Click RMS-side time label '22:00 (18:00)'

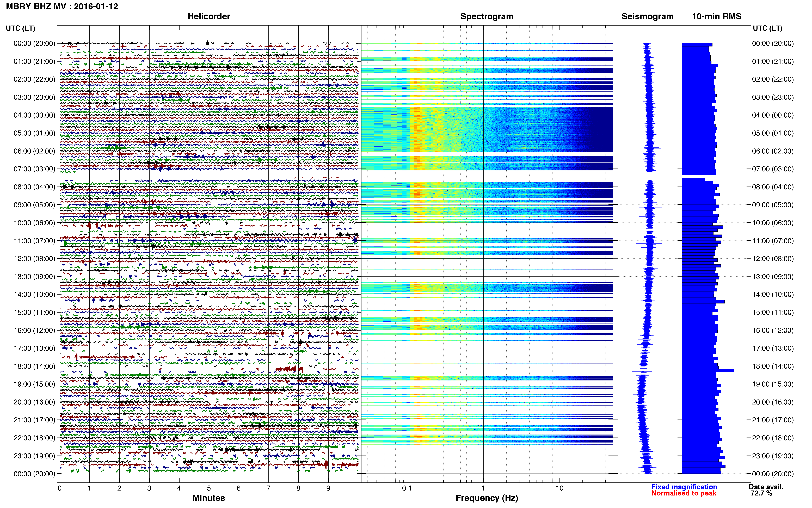pyautogui.click(x=773, y=438)
